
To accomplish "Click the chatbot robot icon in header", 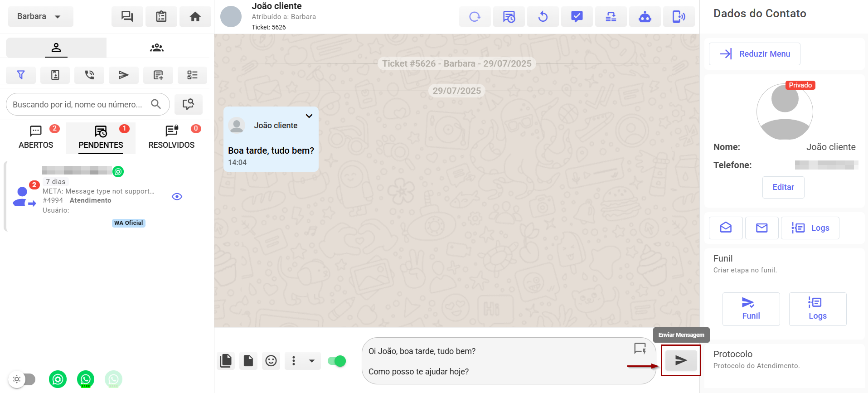I will point(645,17).
